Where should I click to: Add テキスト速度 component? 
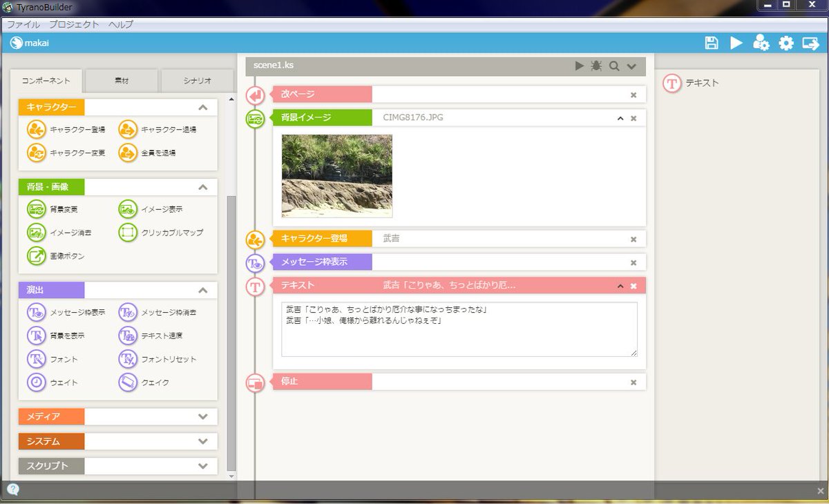click(151, 336)
